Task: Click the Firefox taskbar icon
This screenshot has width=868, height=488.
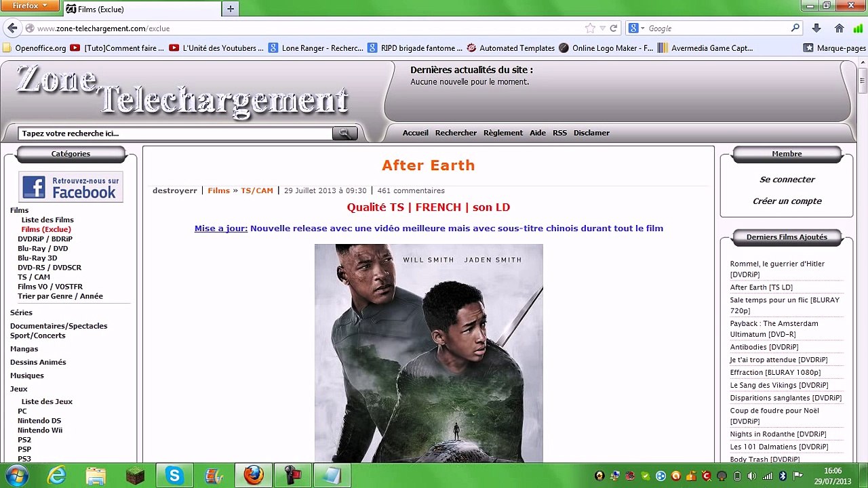Action: coord(254,475)
